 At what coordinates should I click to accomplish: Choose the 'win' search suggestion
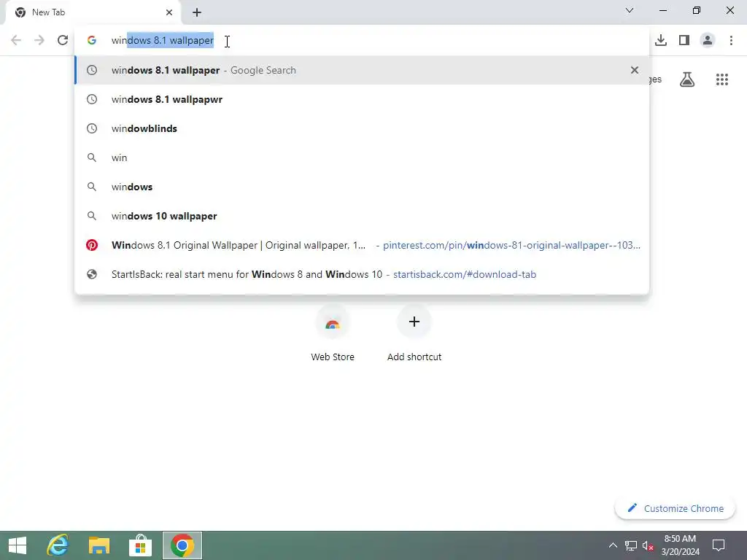pos(362,157)
